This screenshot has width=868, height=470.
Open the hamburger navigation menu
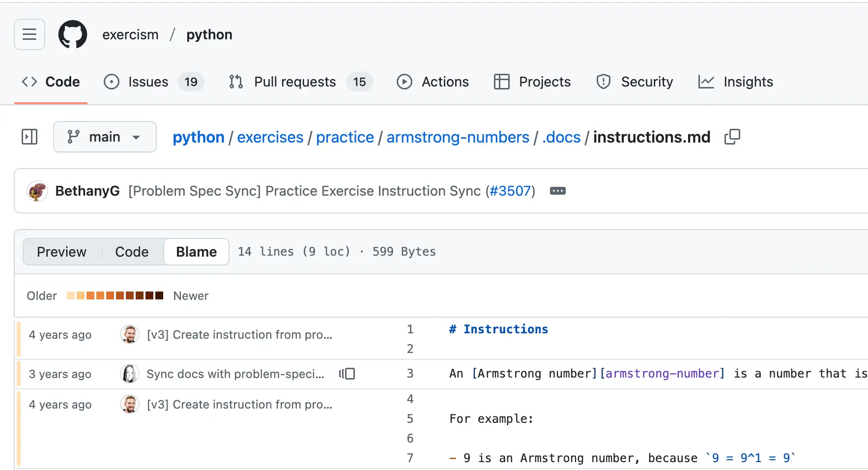click(x=29, y=34)
